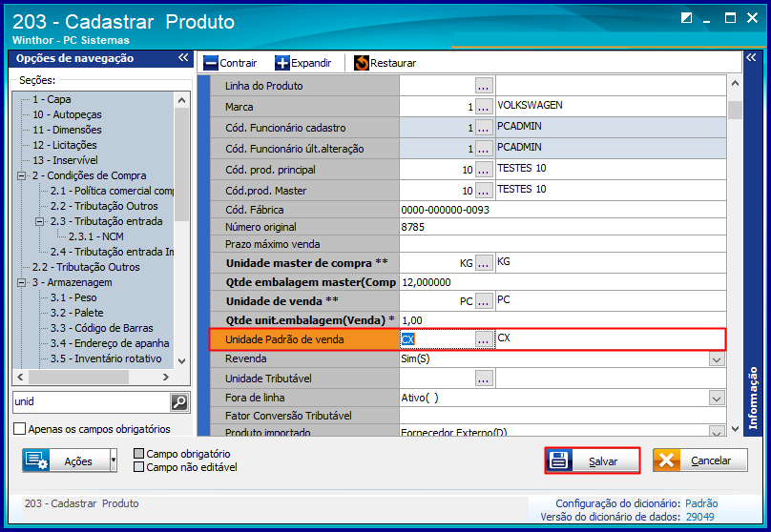Click the Qtde embalagem master value 12,000000
The image size is (771, 532).
426,282
